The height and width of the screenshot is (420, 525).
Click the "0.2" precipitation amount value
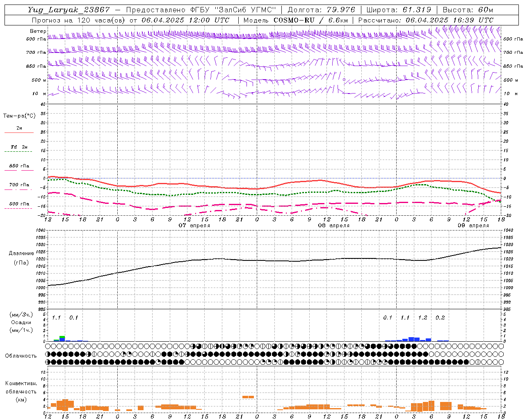tap(440, 318)
